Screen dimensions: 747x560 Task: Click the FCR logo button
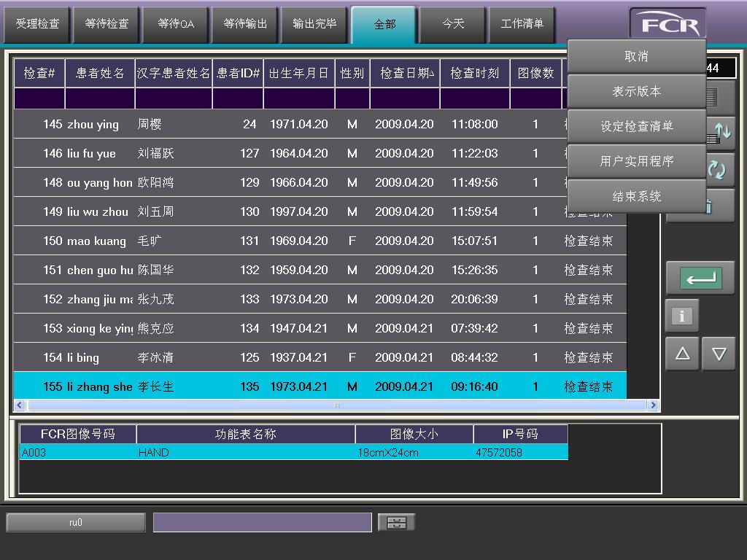668,24
